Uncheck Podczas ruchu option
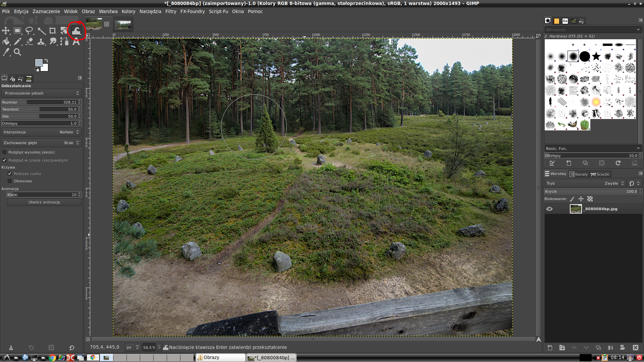644x362 pixels. click(10, 174)
